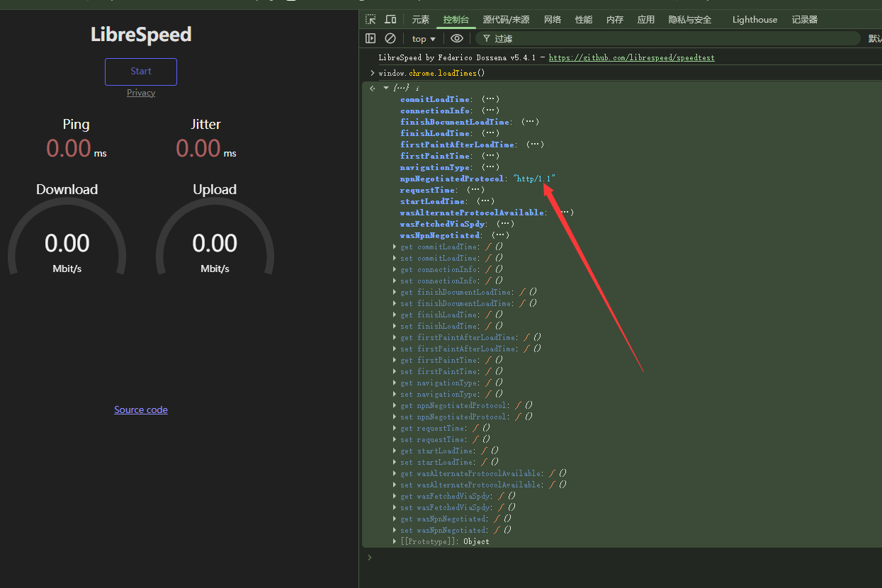Screen dimensions: 882x588
Task: Collapse the logged {…} object
Action: point(386,88)
